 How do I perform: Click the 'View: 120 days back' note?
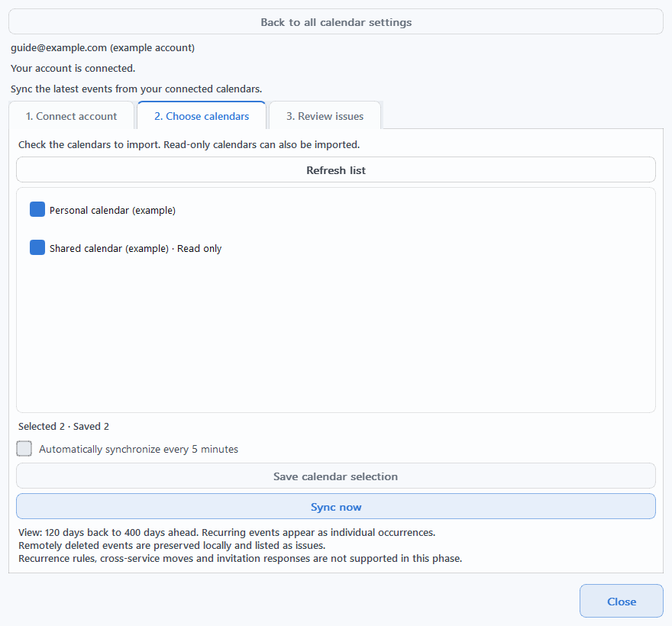227,533
